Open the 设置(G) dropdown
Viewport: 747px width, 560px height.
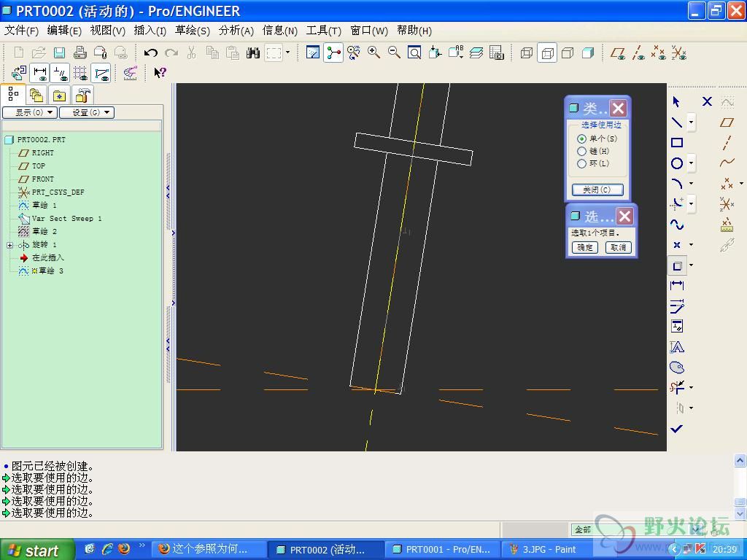(87, 112)
